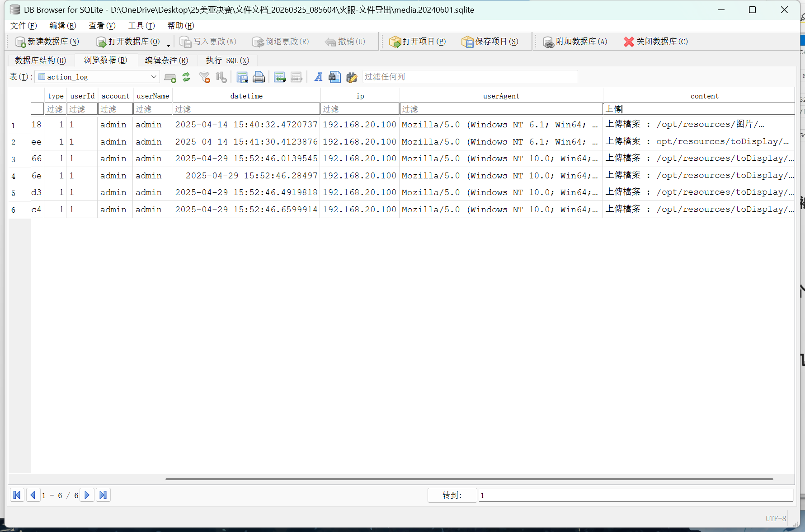805x532 pixels.
Task: Sort by the datetime column header
Action: pos(246,96)
